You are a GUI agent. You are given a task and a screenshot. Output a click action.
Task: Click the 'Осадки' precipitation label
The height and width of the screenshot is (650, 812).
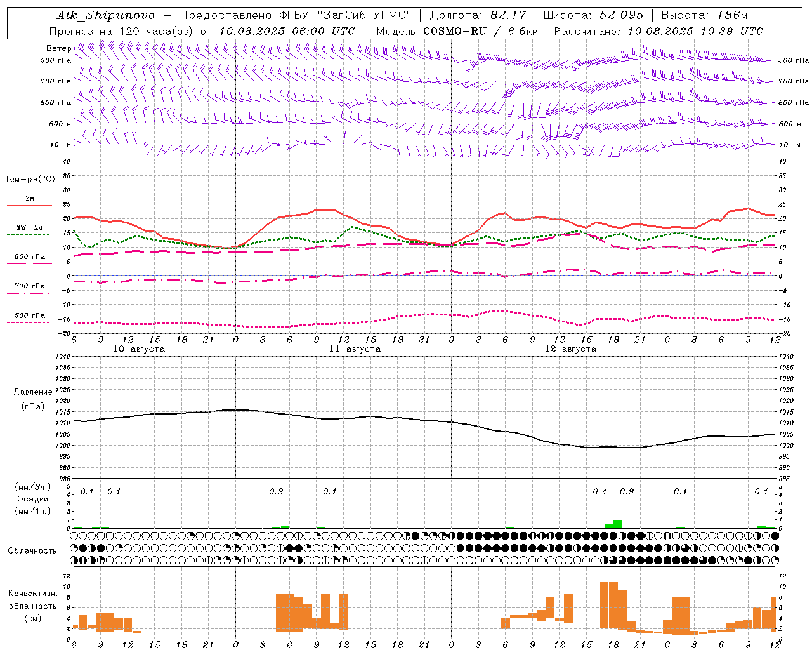33,499
